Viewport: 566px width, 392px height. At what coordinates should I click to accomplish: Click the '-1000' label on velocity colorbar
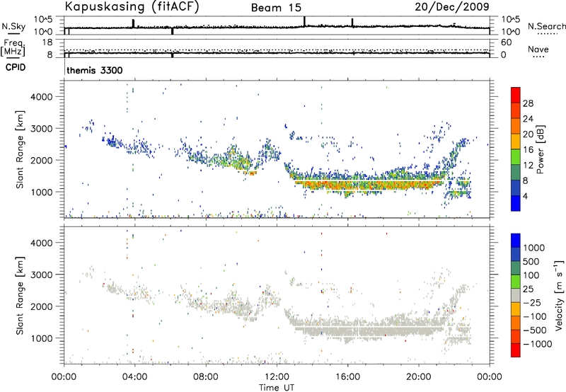click(x=538, y=344)
